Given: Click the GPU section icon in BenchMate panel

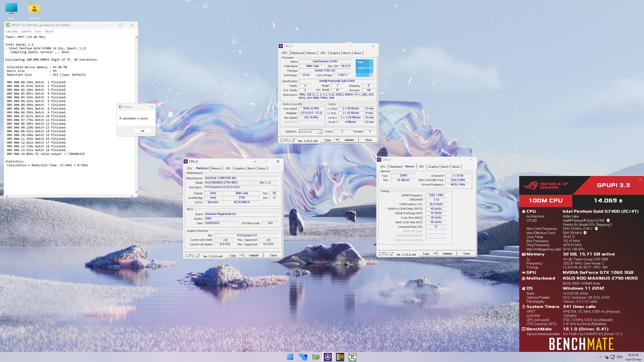Looking at the screenshot, I should pyautogui.click(x=524, y=273).
